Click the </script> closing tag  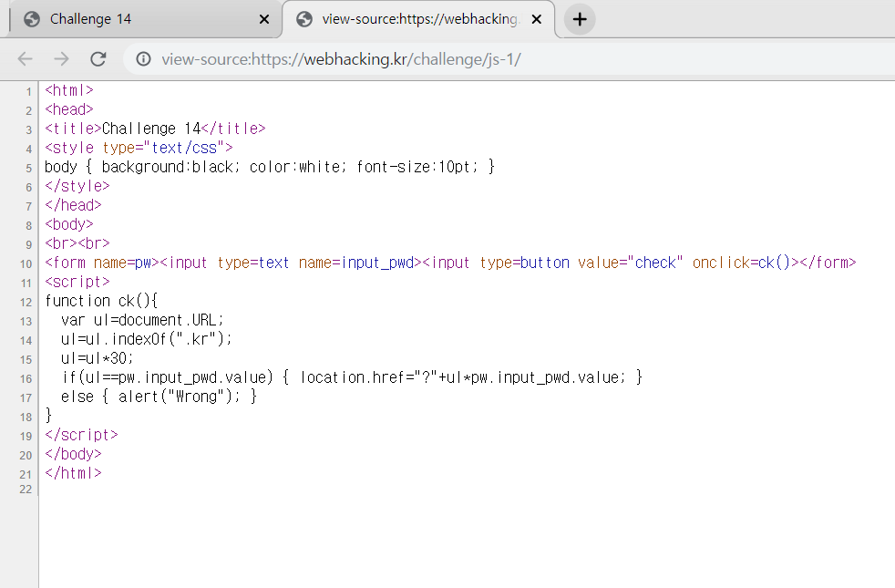81,435
